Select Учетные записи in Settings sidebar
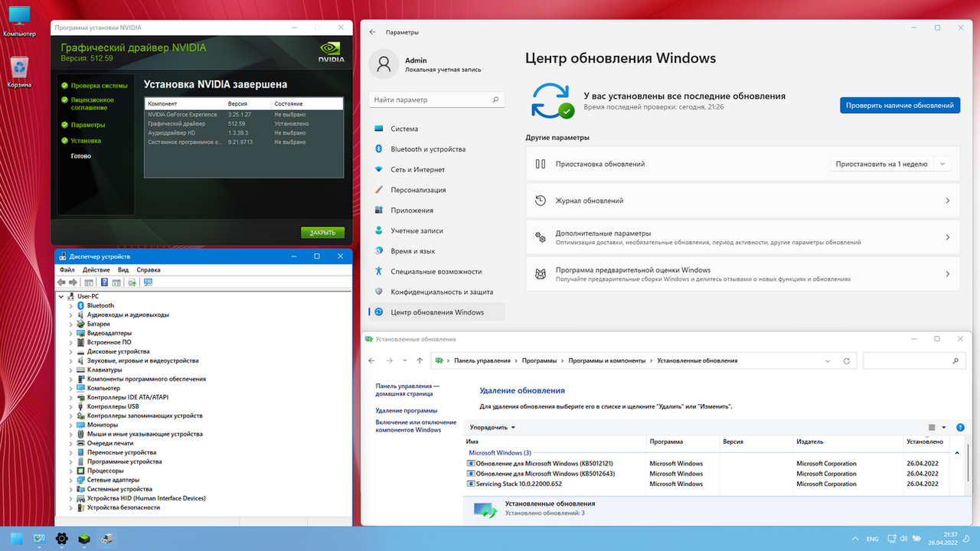 [437, 230]
